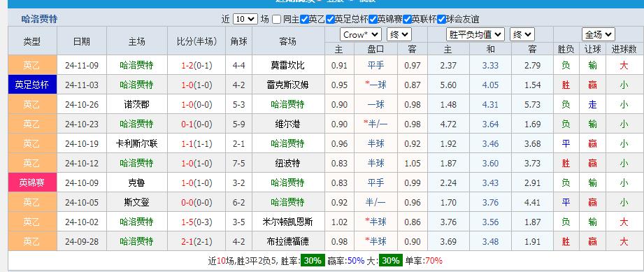This screenshot has height=272, width=644.
Task: Click the 大 30% green badge
Action: click(391, 260)
